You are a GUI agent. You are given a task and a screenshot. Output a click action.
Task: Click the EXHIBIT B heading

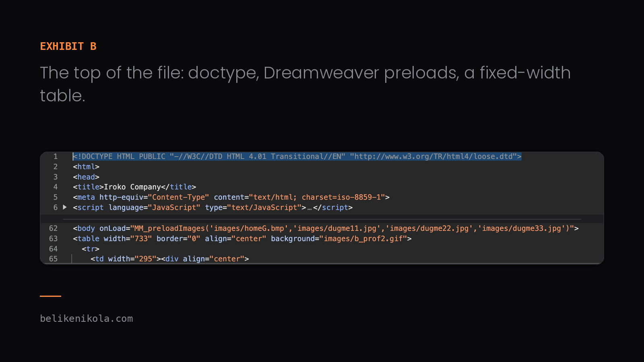[68, 46]
